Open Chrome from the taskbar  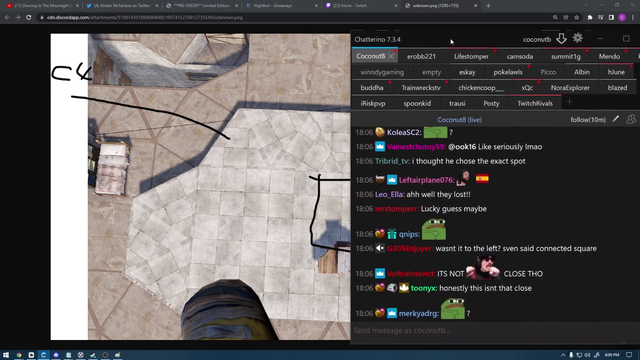(19, 355)
